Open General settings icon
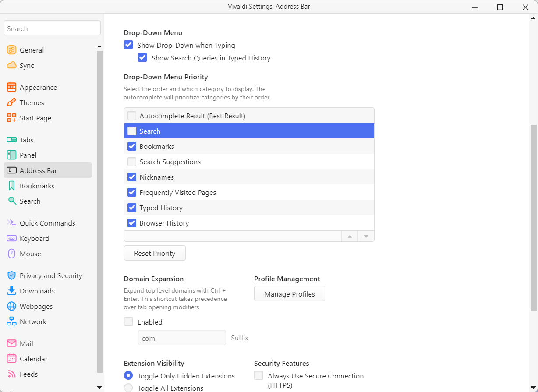The width and height of the screenshot is (538, 392). tap(12, 50)
